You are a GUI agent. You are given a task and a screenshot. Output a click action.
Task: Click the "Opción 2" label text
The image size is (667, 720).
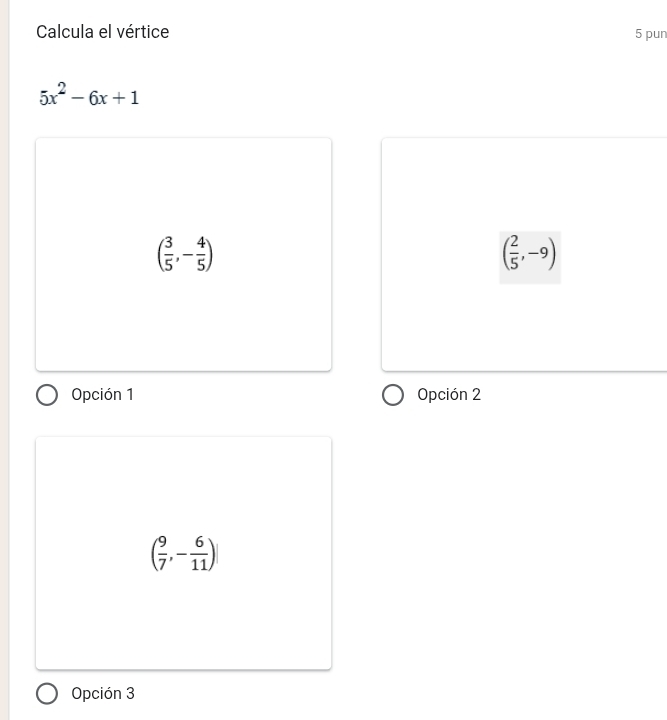(x=449, y=395)
